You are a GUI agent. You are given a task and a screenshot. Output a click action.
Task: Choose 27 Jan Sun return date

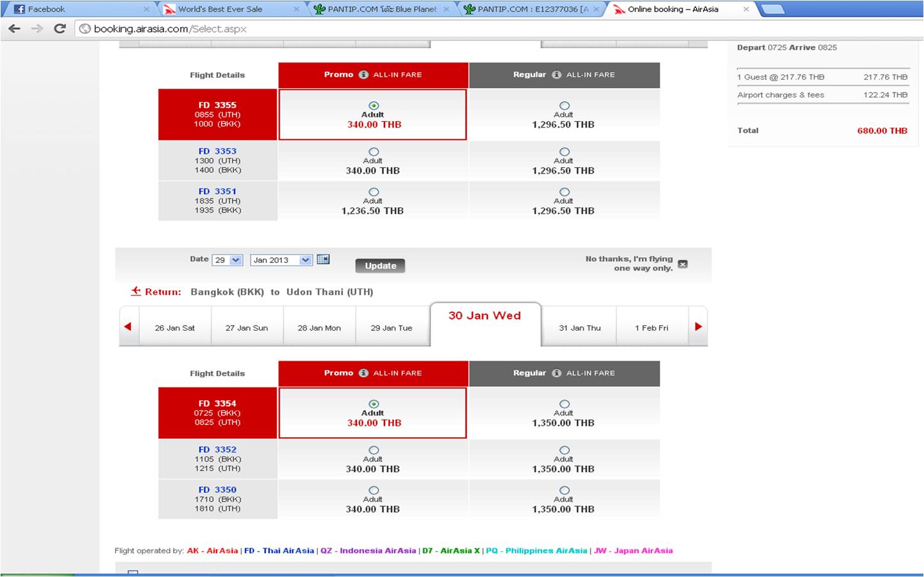tap(246, 327)
